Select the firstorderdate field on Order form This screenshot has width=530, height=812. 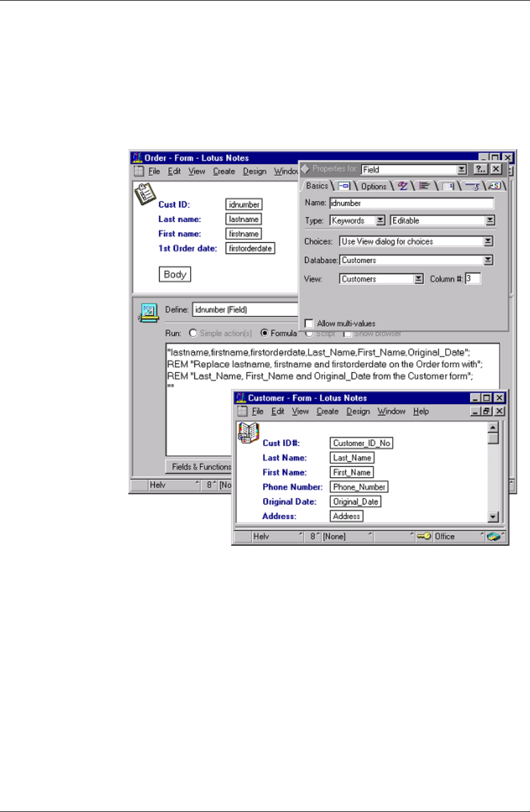[250, 249]
